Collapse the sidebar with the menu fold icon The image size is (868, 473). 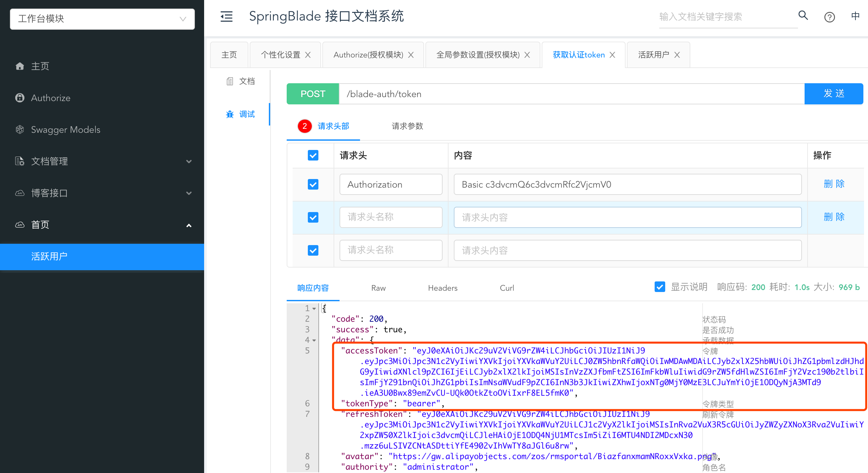click(x=227, y=17)
